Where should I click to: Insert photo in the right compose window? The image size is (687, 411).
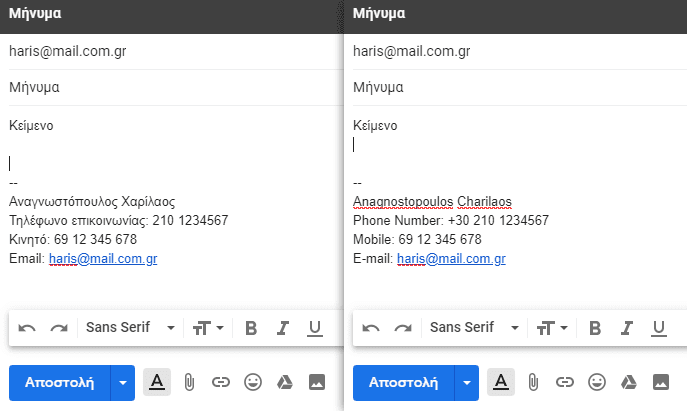pyautogui.click(x=661, y=382)
